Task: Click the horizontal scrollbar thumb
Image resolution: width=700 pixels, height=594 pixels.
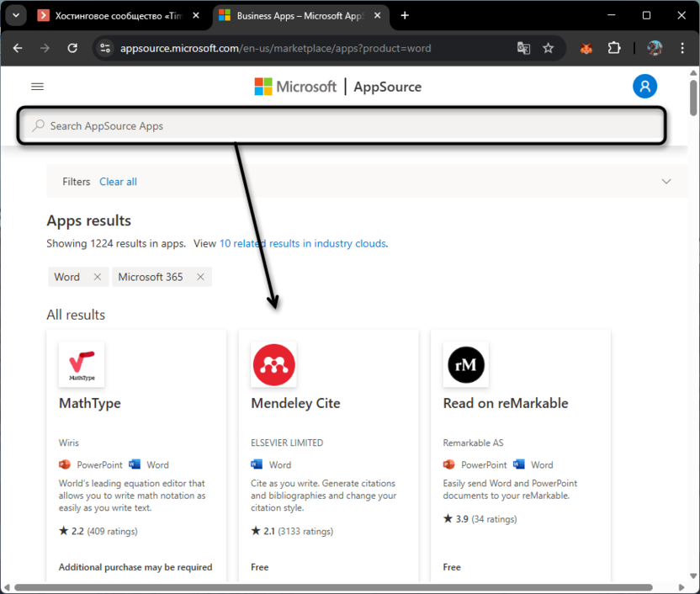Action: point(333,587)
